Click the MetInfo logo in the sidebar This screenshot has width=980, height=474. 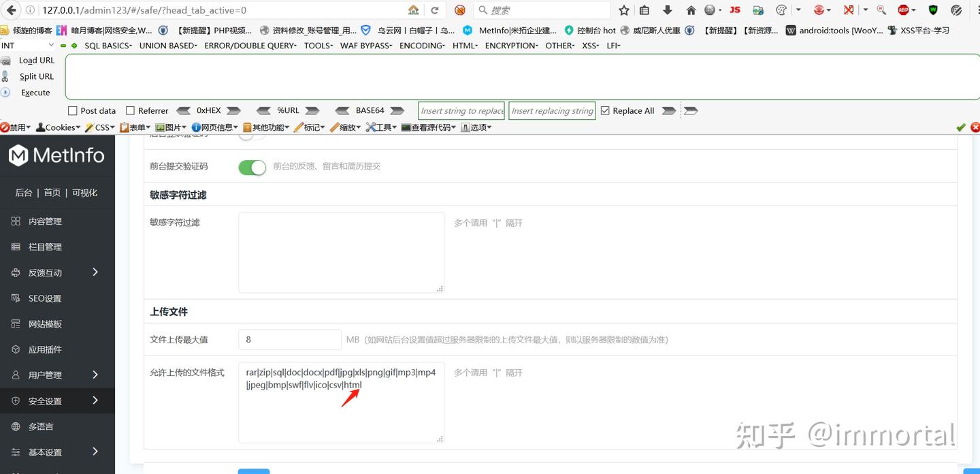click(57, 156)
